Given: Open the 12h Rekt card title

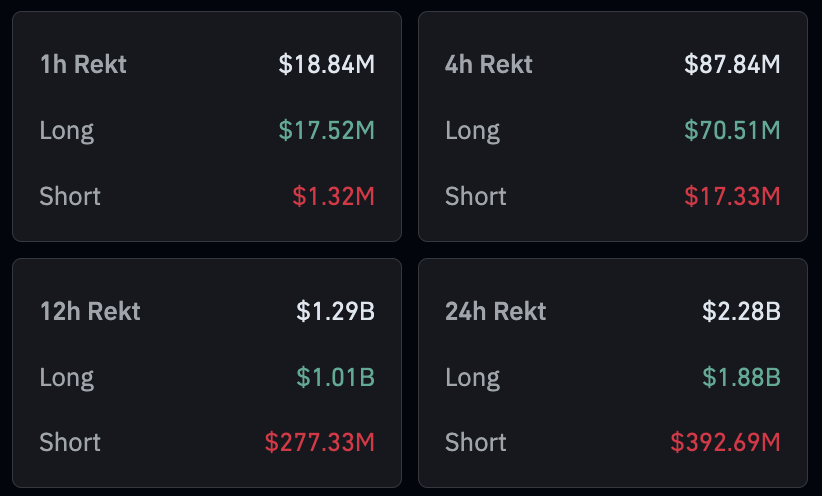Looking at the screenshot, I should click(x=90, y=311).
